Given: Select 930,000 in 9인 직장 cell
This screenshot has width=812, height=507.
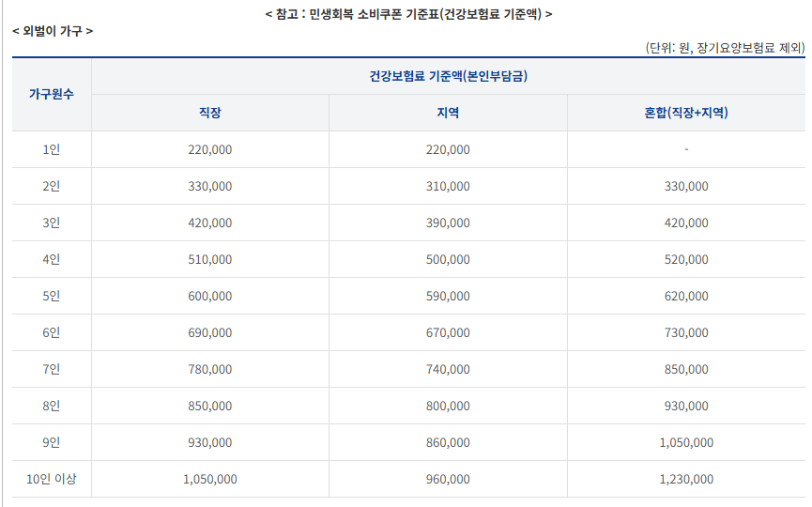Looking at the screenshot, I should tap(209, 443).
